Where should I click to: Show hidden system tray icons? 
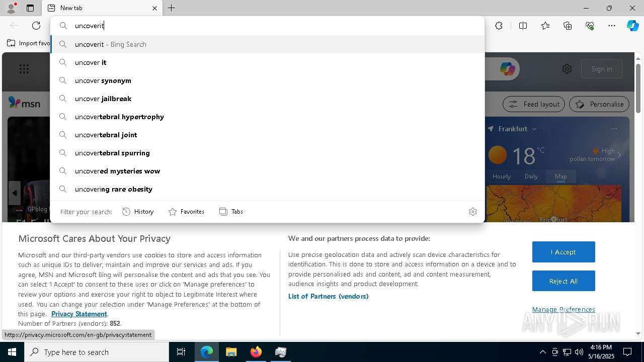pyautogui.click(x=542, y=352)
